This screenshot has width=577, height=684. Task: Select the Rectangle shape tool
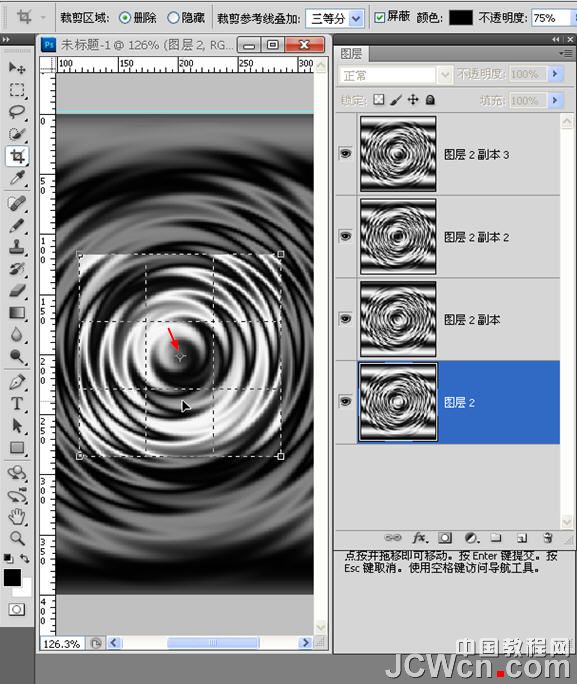[17, 448]
